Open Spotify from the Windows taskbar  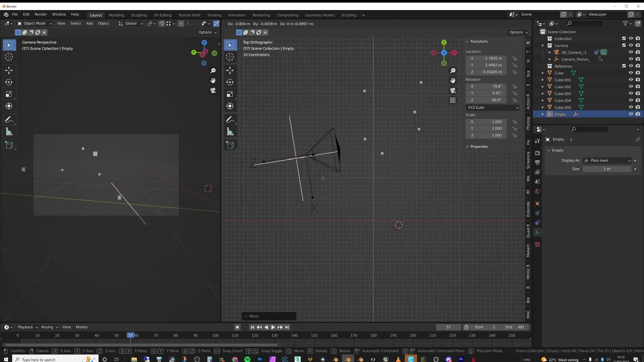point(248,359)
